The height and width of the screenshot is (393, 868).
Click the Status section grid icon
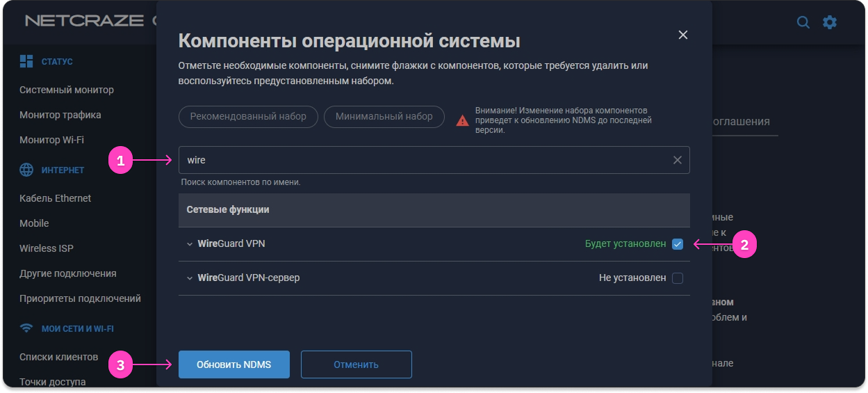point(26,61)
